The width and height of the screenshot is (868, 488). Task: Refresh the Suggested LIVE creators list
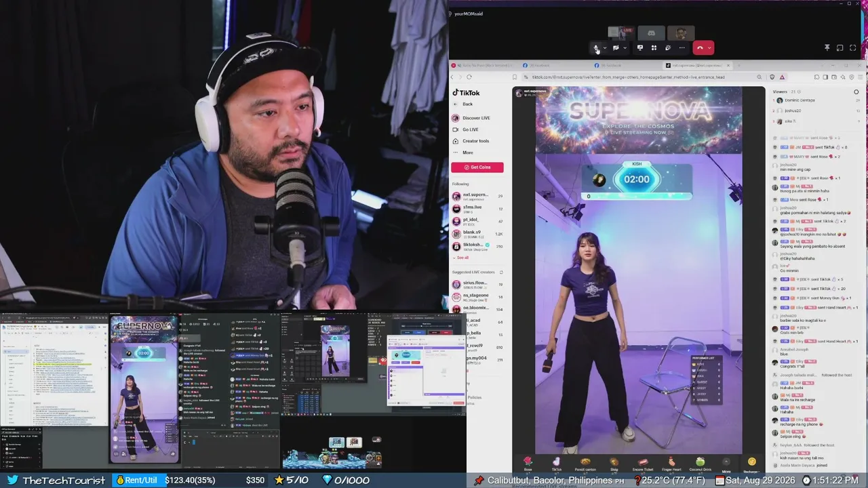point(500,272)
